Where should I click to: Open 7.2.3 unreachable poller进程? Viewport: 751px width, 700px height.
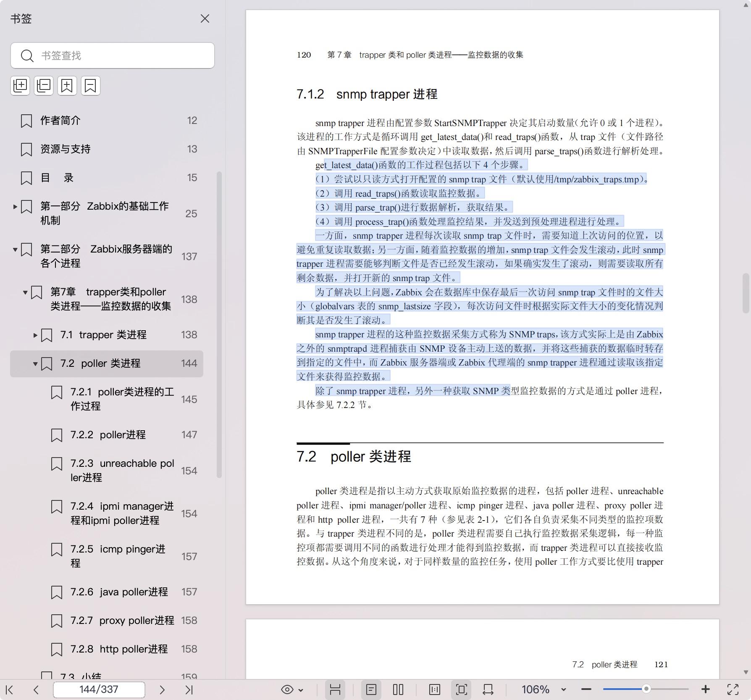122,470
